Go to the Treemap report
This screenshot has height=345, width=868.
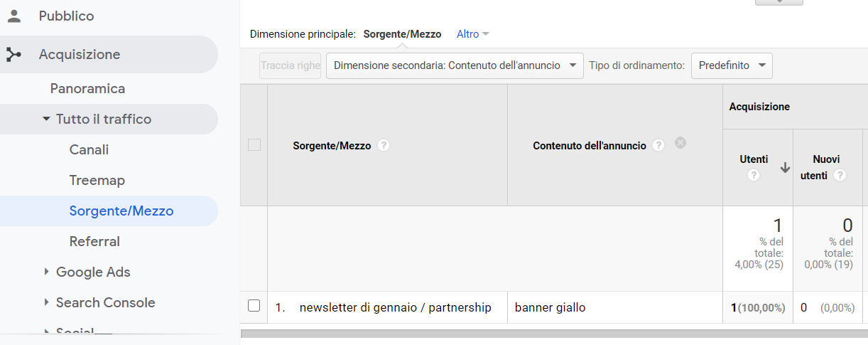[97, 181]
